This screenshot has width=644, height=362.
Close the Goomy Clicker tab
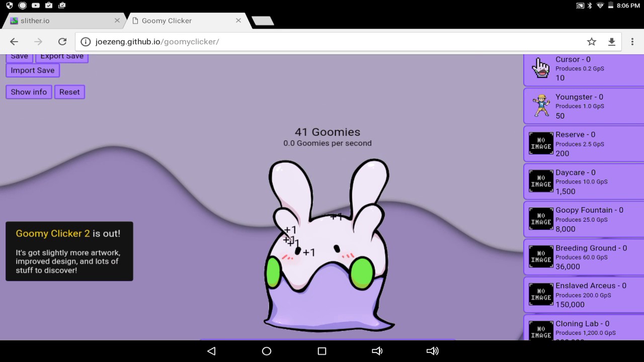click(238, 21)
